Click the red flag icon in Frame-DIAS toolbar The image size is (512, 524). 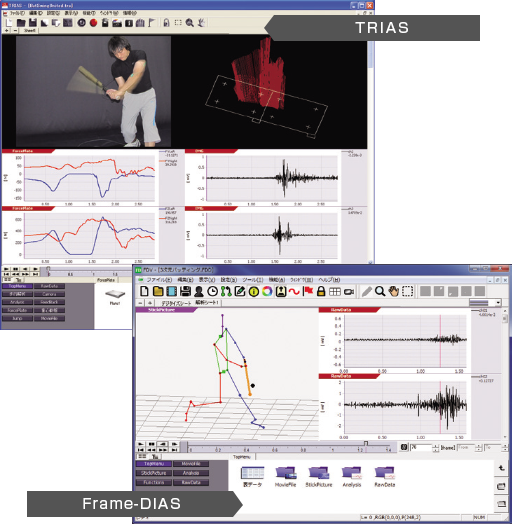click(x=307, y=291)
